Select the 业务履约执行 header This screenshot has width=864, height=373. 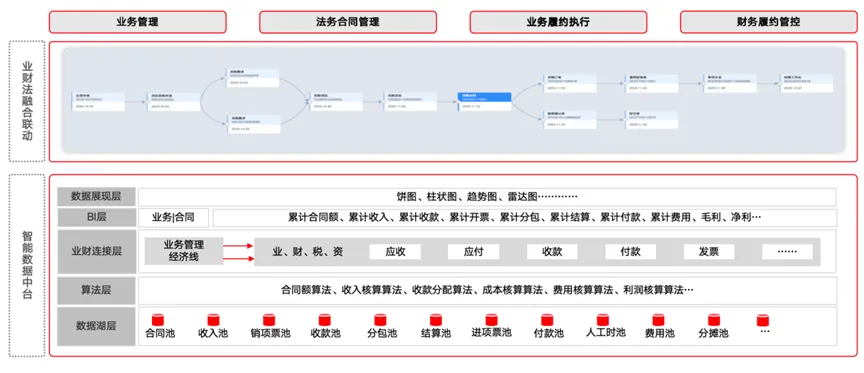coord(558,22)
